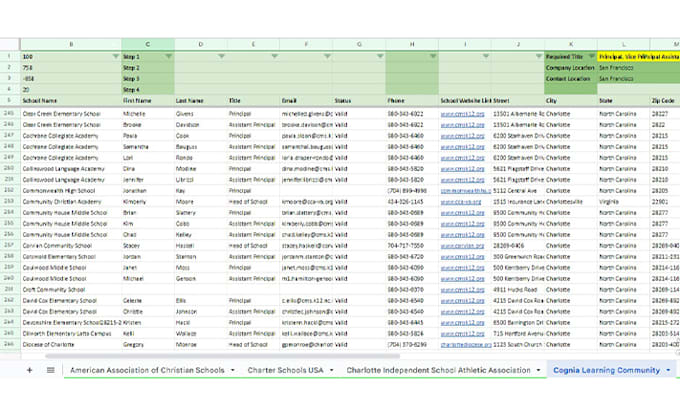Open website link for Diocese of Charlotte
The image size is (680, 411).
(466, 345)
